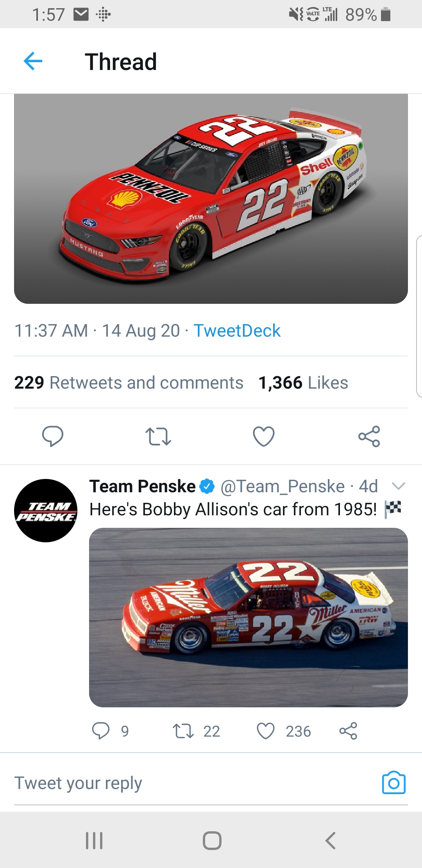Viewport: 422px width, 868px height.
Task: Open Team Penske profile avatar
Action: tap(46, 511)
